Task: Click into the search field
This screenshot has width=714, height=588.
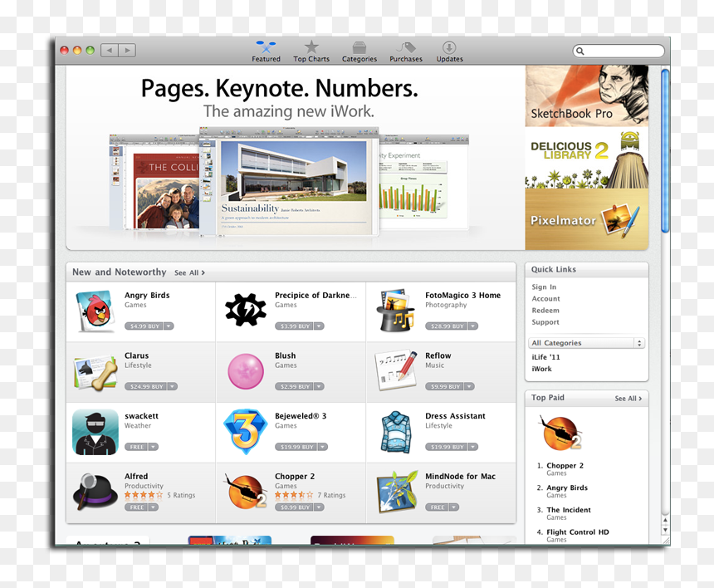Action: click(x=619, y=51)
